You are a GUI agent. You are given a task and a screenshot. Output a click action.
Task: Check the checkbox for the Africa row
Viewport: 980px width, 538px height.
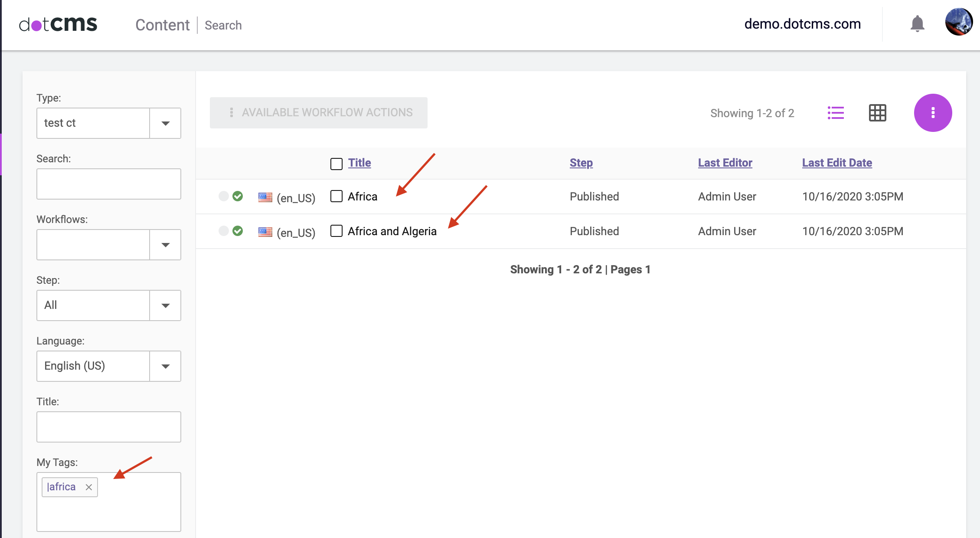click(336, 196)
